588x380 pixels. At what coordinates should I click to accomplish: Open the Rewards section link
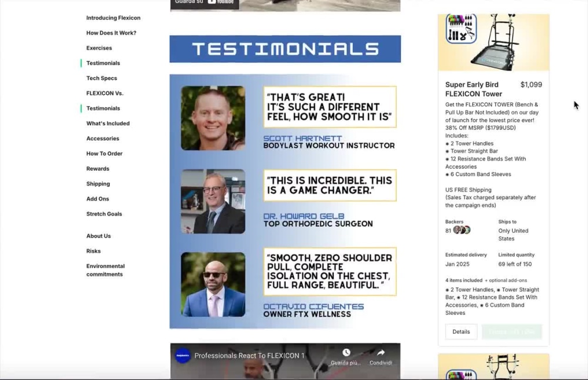point(98,169)
